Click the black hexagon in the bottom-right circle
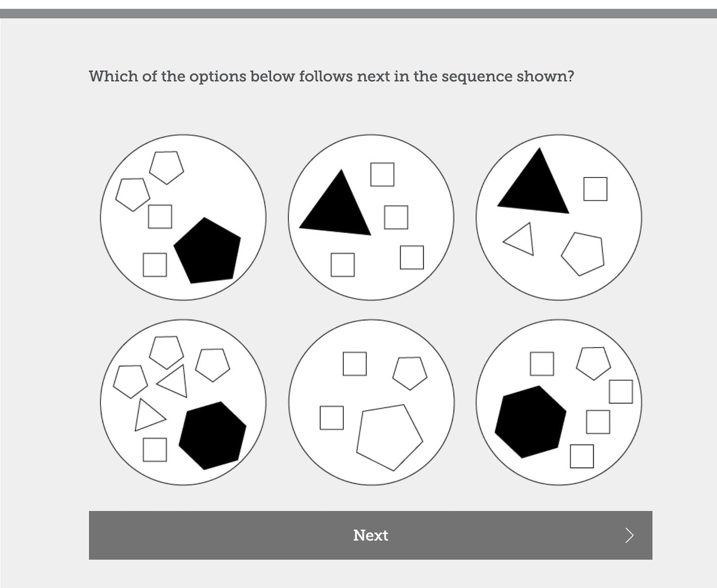The image size is (717, 588). pyautogui.click(x=530, y=422)
